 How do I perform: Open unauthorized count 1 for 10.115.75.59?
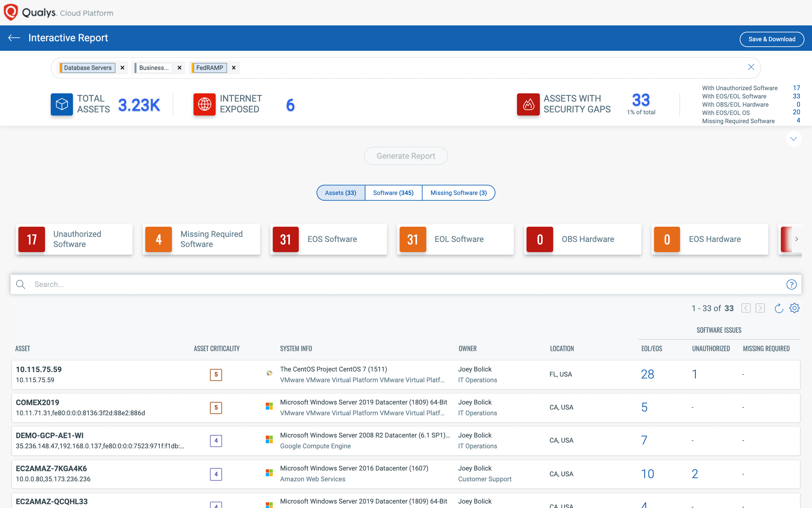click(x=695, y=374)
